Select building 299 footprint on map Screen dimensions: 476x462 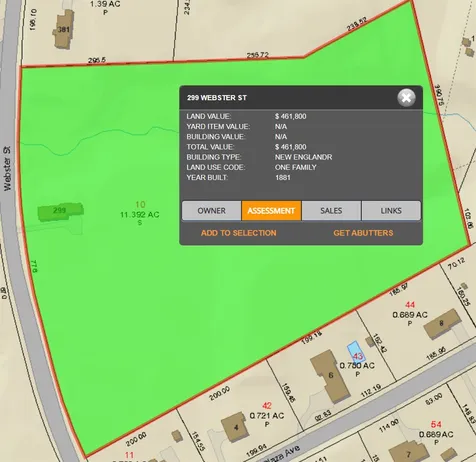pyautogui.click(x=60, y=212)
